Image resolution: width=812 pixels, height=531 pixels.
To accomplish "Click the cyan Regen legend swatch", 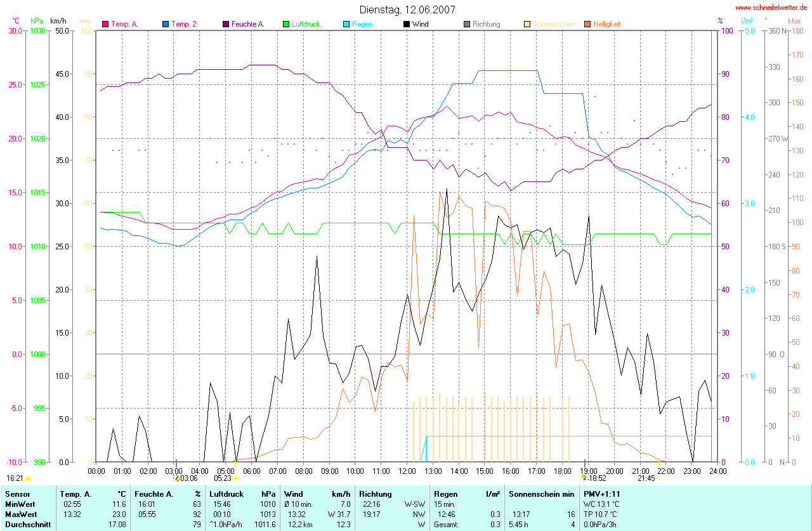I will 346,24.
